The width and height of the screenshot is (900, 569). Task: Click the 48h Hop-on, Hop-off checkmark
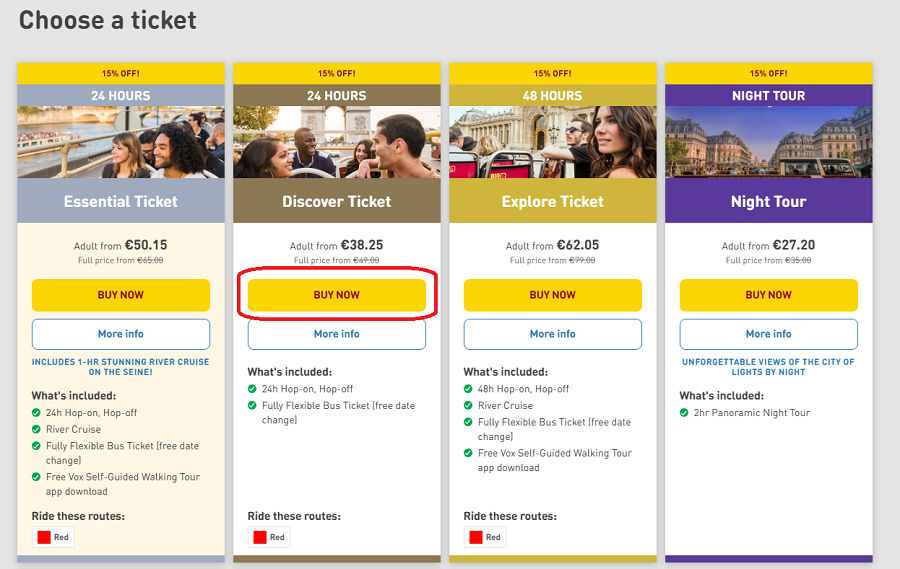tap(469, 389)
